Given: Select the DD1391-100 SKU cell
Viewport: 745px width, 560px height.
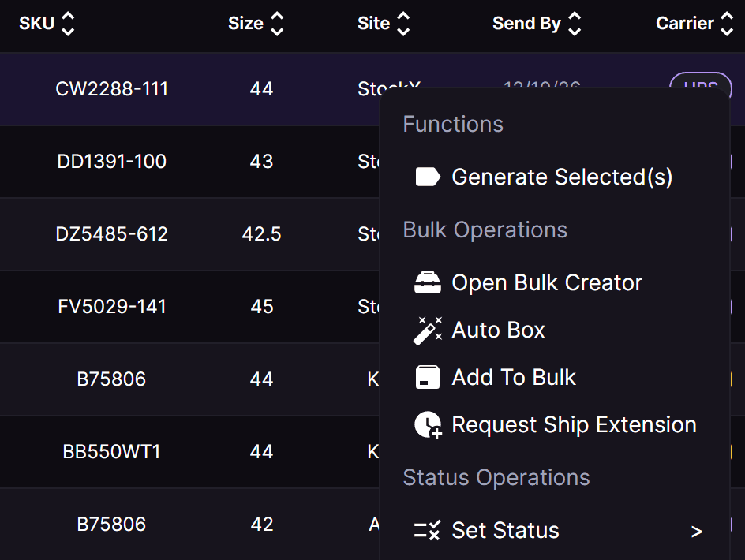Looking at the screenshot, I should [x=111, y=162].
